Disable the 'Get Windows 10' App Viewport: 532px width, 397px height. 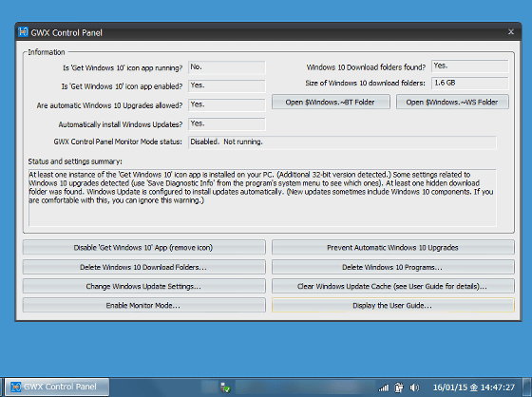[x=143, y=247]
